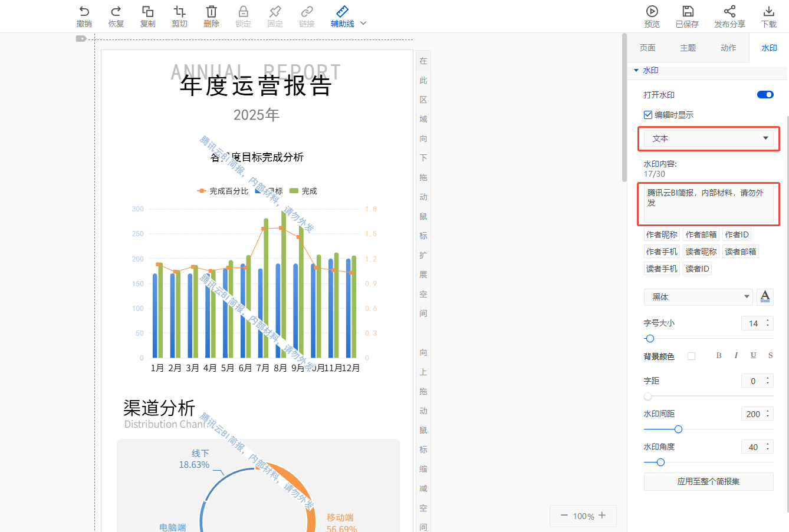Click the guide line marker tag icon
The width and height of the screenshot is (789, 532).
[x=81, y=39]
